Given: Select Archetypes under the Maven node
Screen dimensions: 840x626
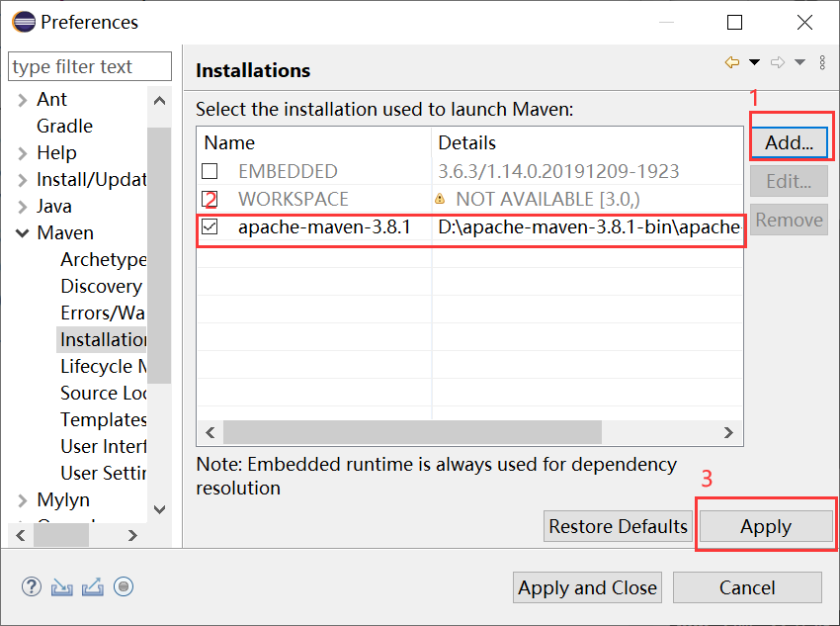Looking at the screenshot, I should [x=103, y=260].
